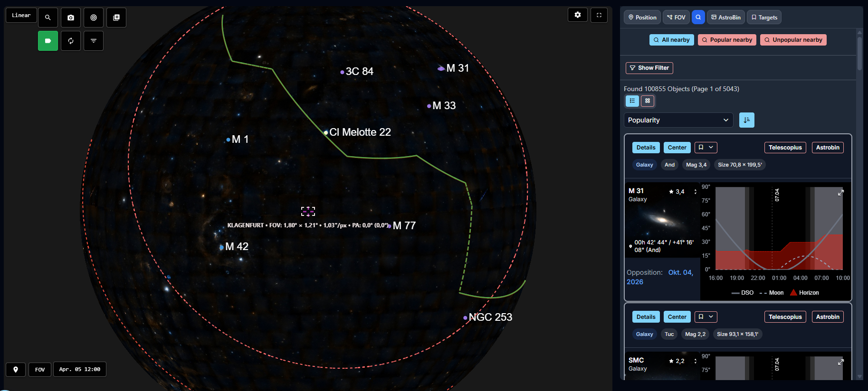Image resolution: width=868 pixels, height=391 pixels.
Task: Center the map on SMC
Action: 677,317
